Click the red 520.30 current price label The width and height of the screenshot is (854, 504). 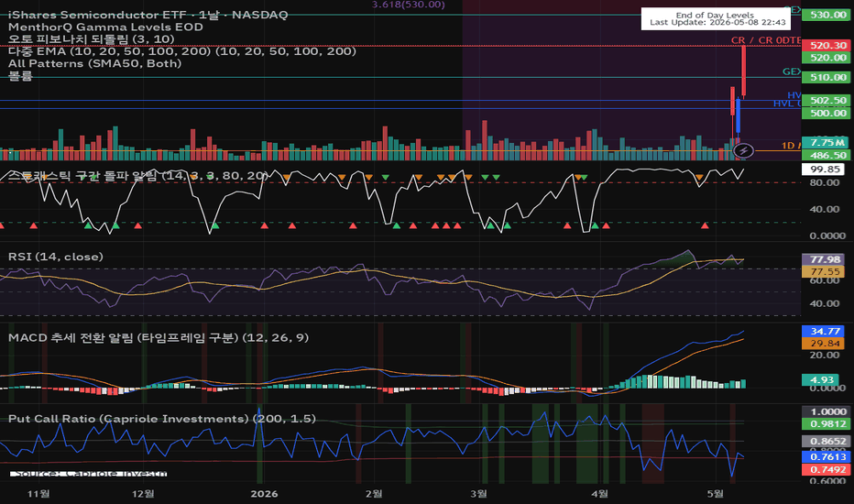pyautogui.click(x=827, y=46)
